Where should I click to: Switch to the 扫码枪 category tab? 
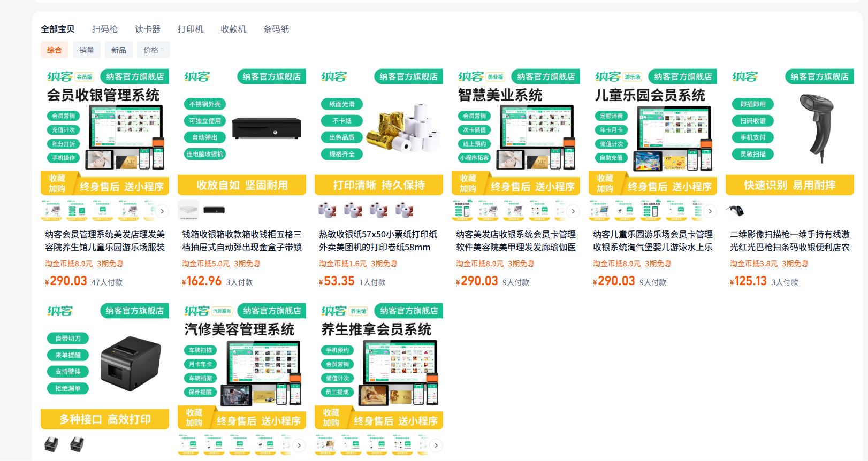coord(105,29)
